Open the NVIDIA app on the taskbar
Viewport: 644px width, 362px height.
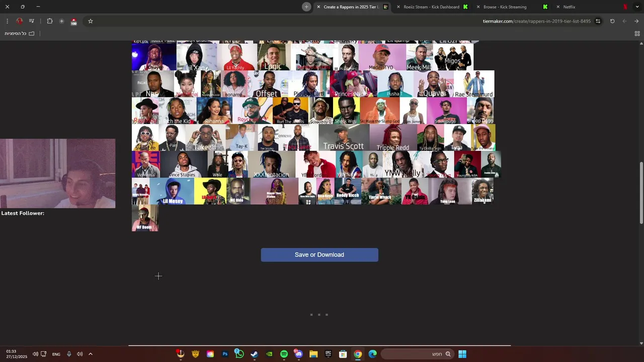click(269, 354)
